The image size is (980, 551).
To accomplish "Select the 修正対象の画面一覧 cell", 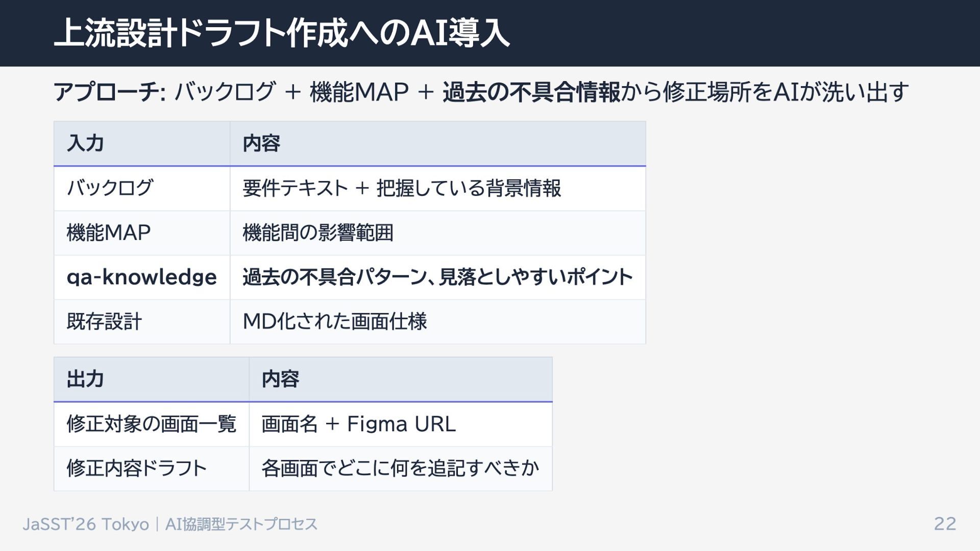I will [151, 424].
